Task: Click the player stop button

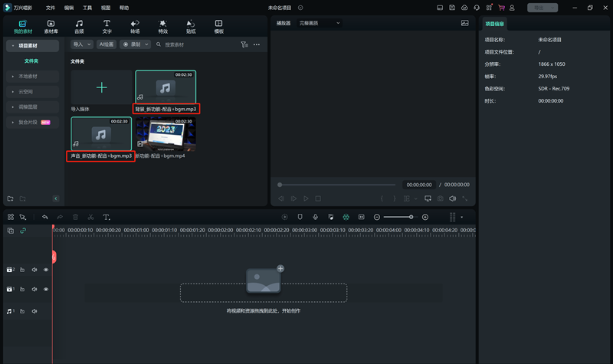Action: coord(318,198)
